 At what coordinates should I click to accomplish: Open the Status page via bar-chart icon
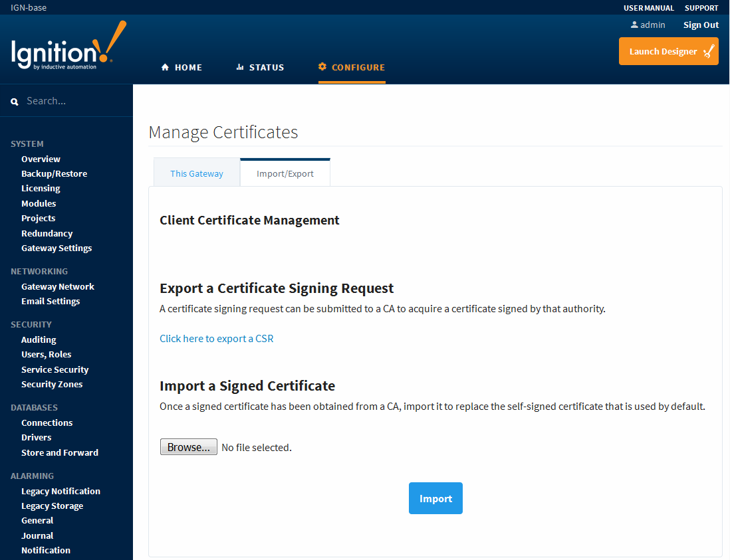pos(239,66)
